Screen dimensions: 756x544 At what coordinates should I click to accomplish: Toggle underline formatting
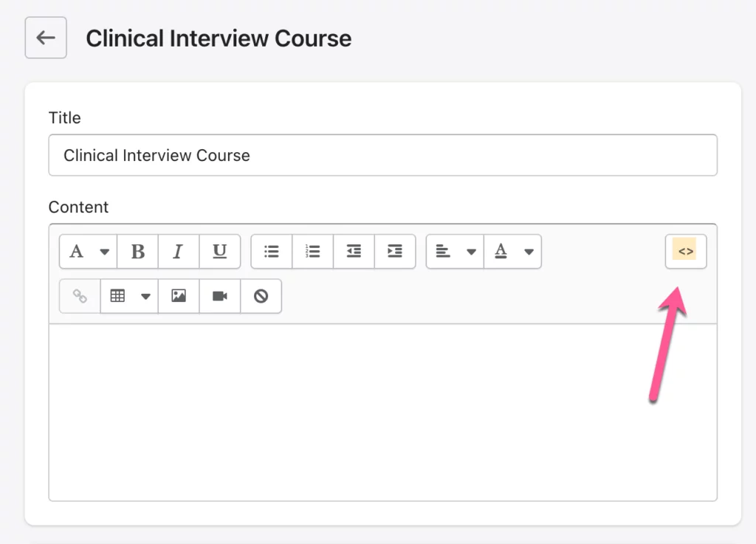pyautogui.click(x=220, y=251)
